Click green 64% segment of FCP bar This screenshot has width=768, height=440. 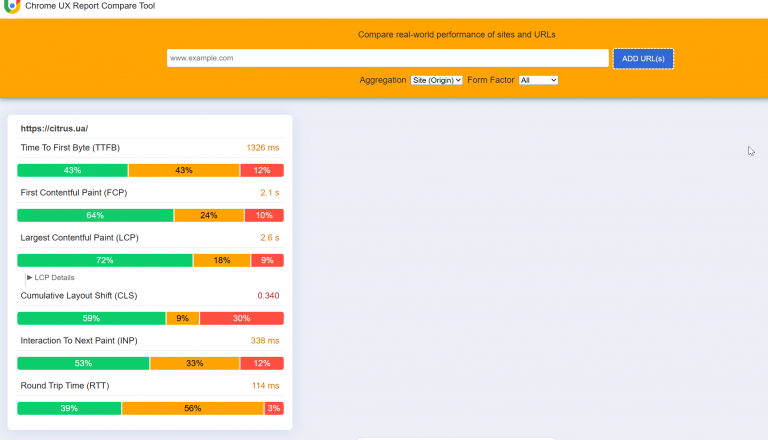click(95, 215)
